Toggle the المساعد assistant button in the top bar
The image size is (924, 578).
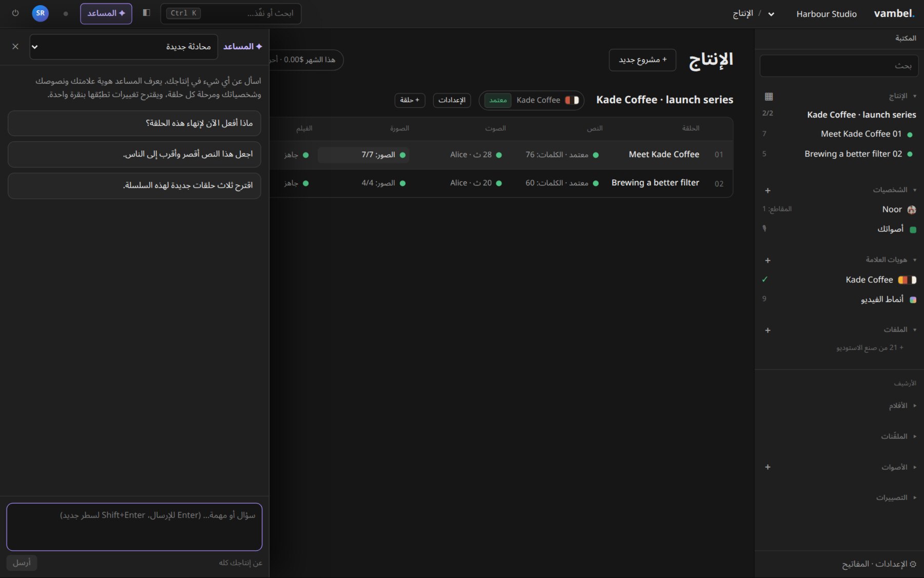[x=106, y=13]
